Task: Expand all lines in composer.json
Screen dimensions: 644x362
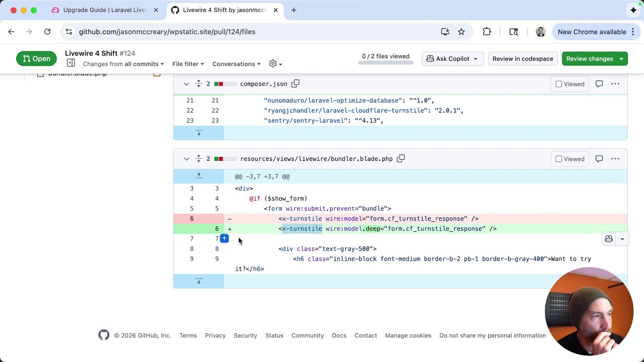Action: click(199, 84)
